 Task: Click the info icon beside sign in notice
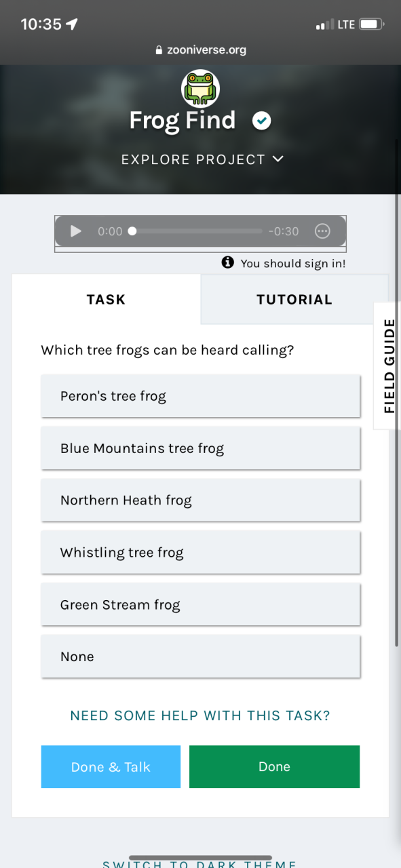(228, 262)
